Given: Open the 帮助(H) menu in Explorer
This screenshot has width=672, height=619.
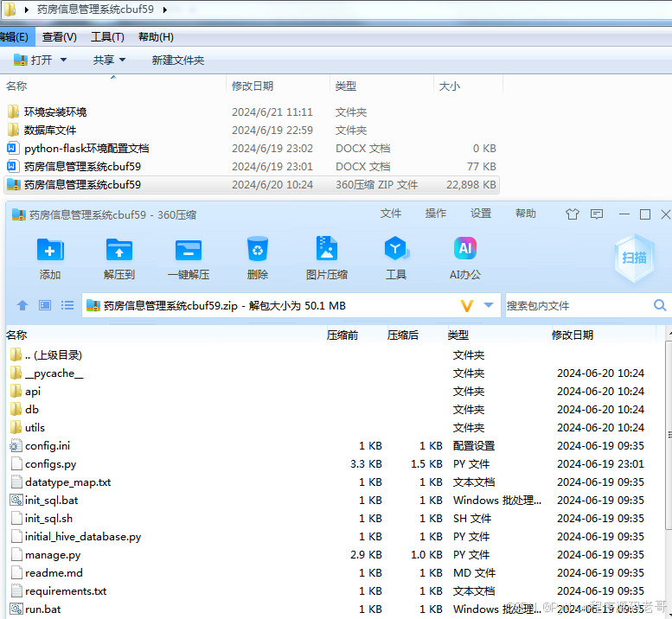Looking at the screenshot, I should tap(156, 37).
